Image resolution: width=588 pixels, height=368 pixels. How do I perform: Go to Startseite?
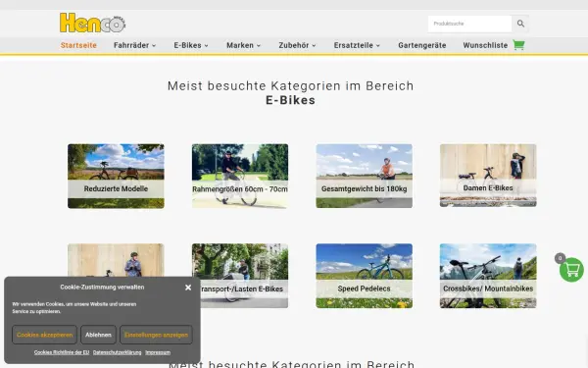click(78, 45)
